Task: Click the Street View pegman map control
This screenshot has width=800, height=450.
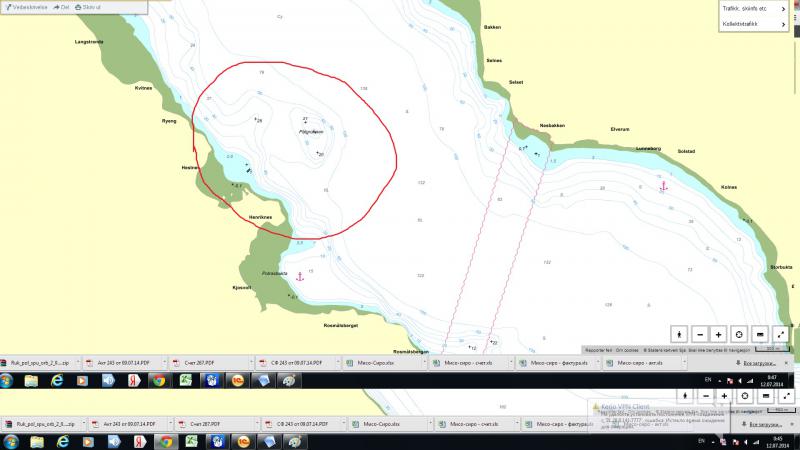Action: click(x=680, y=333)
